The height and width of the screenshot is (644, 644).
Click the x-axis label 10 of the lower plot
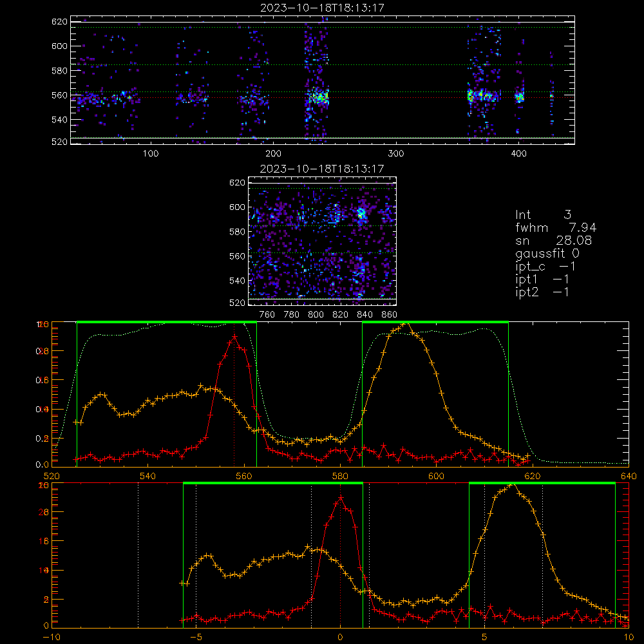click(629, 638)
